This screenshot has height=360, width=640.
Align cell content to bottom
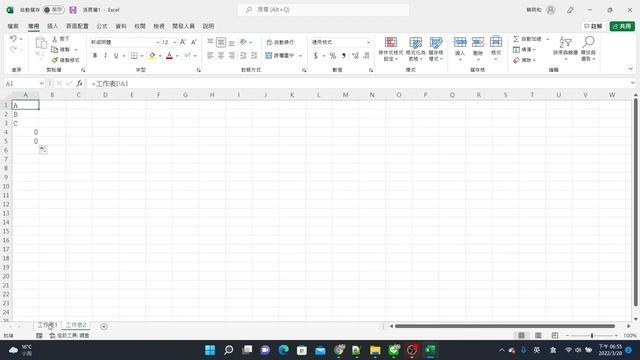coord(231,42)
